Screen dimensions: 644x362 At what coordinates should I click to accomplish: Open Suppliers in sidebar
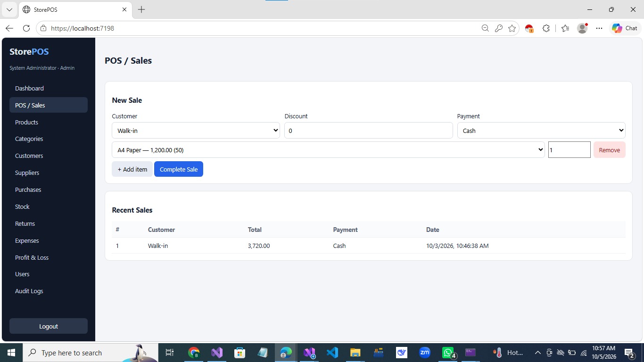[49, 173]
